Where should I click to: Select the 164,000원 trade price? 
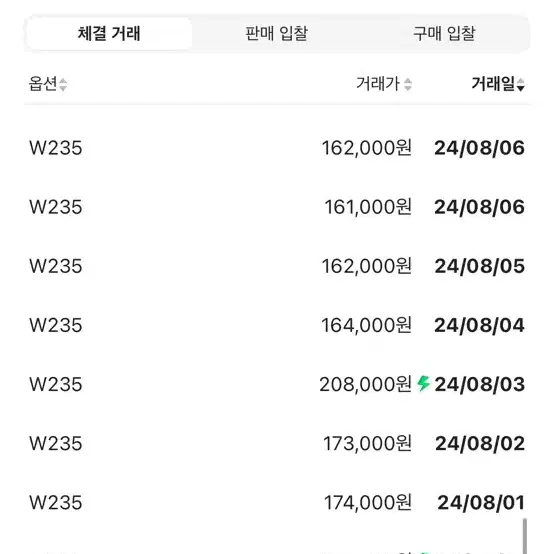coord(366,325)
